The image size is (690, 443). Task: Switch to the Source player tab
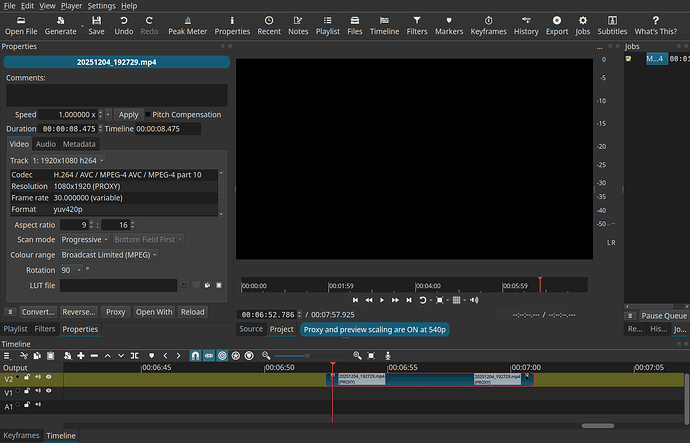click(251, 329)
